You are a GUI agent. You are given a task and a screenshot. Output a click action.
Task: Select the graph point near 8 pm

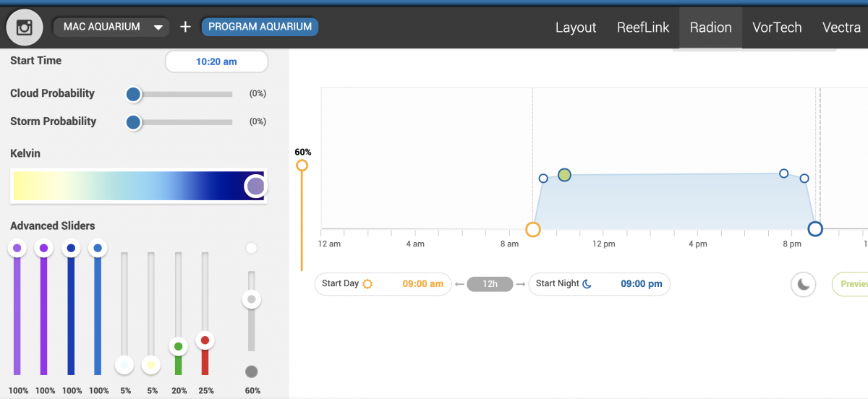[783, 173]
